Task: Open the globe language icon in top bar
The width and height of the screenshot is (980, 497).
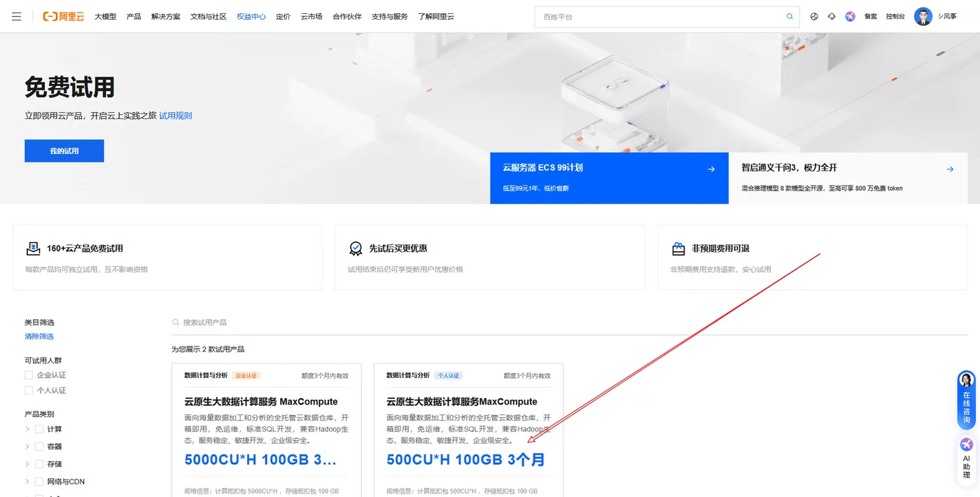Action: (x=813, y=15)
